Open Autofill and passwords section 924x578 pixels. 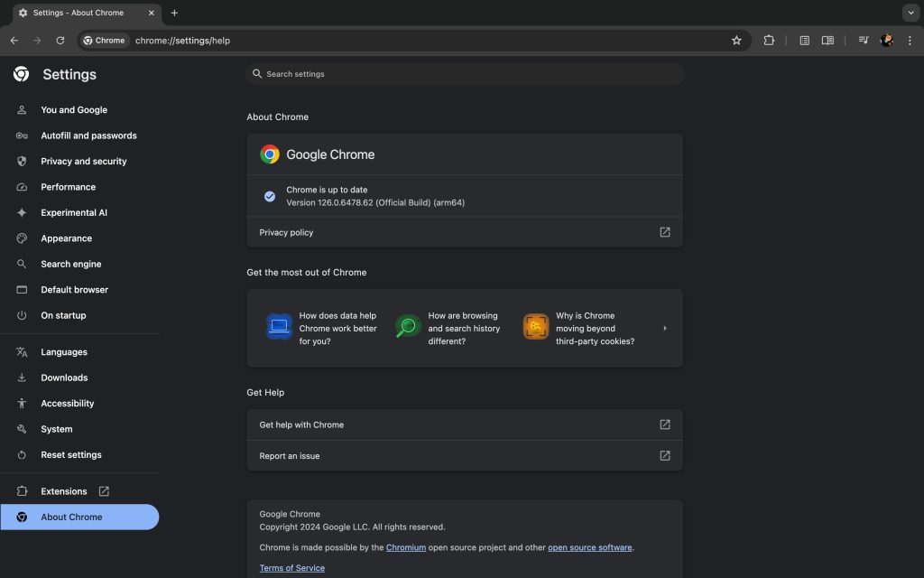(x=88, y=135)
